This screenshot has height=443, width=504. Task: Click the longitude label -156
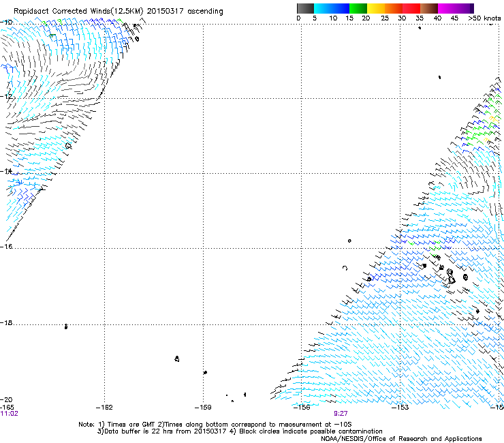tap(302, 408)
